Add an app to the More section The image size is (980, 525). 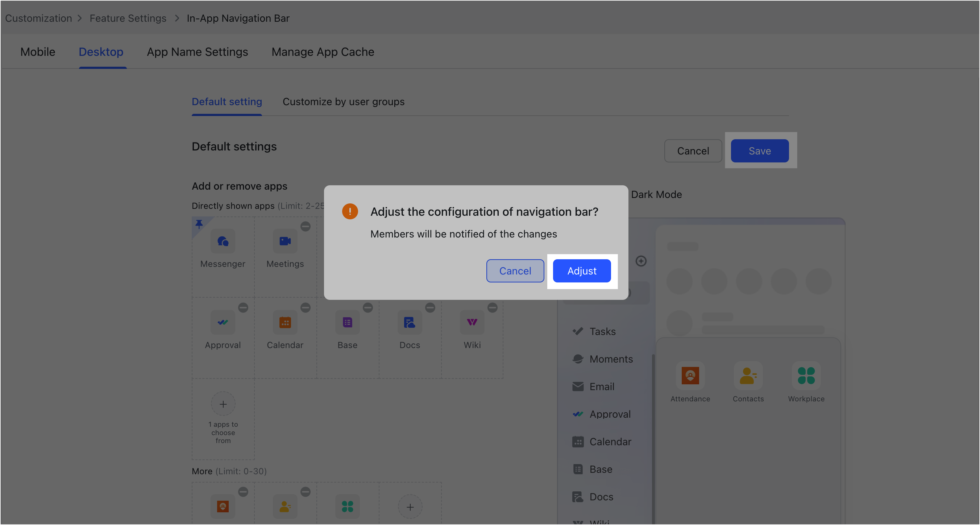pos(410,507)
